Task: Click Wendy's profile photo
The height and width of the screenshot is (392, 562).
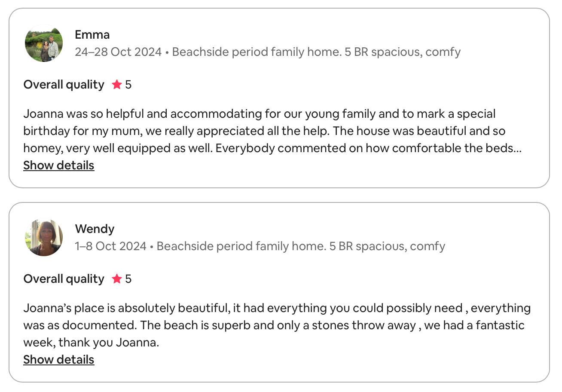Action: 44,237
